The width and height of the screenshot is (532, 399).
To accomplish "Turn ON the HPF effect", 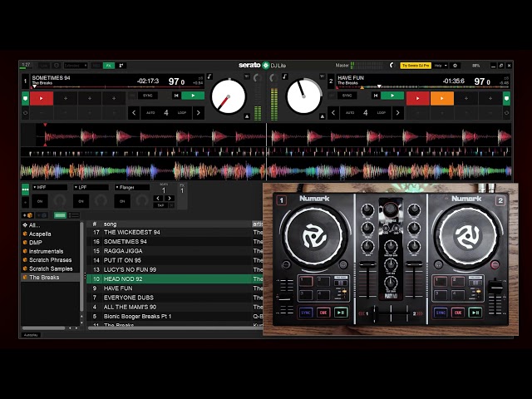I will pyautogui.click(x=40, y=201).
